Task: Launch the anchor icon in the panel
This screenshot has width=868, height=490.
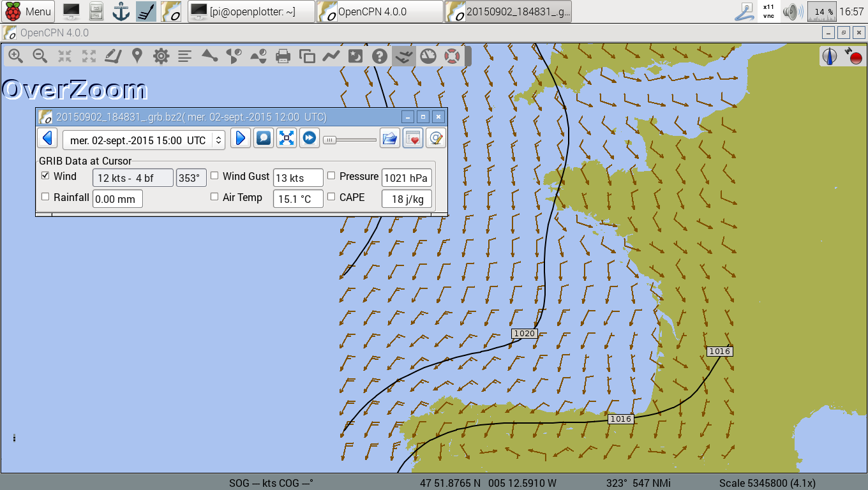Action: click(121, 11)
